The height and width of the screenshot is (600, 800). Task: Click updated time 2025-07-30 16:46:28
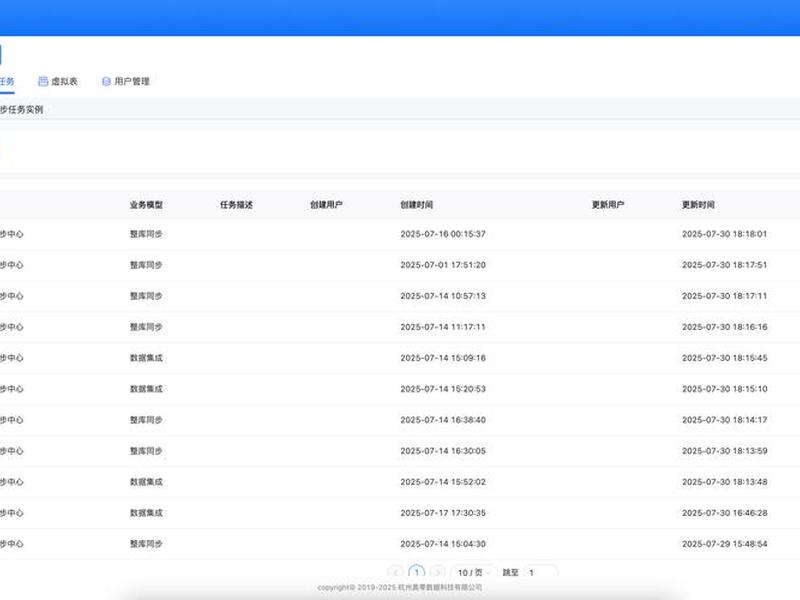(724, 513)
